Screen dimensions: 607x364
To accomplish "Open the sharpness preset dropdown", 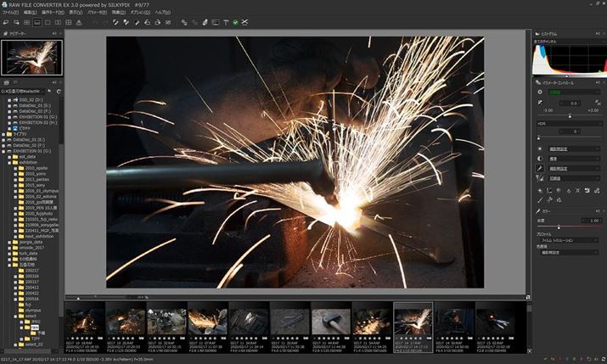I will (575, 178).
